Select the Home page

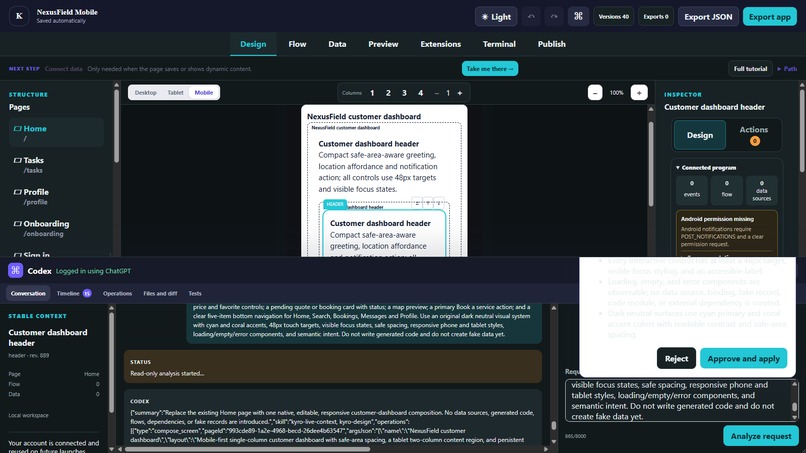tap(56, 133)
